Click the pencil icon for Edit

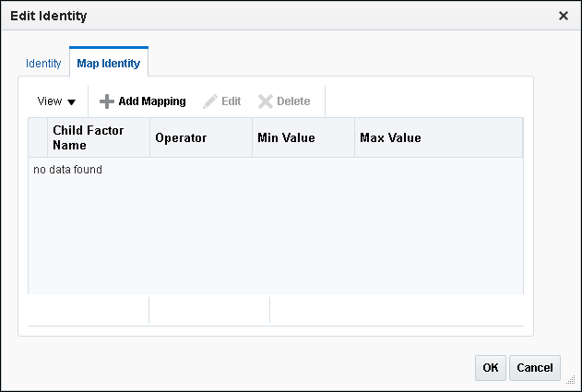[x=210, y=101]
